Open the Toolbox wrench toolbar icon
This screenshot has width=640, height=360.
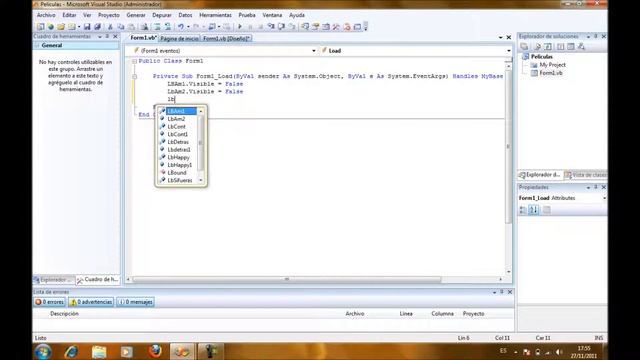tap(336, 27)
